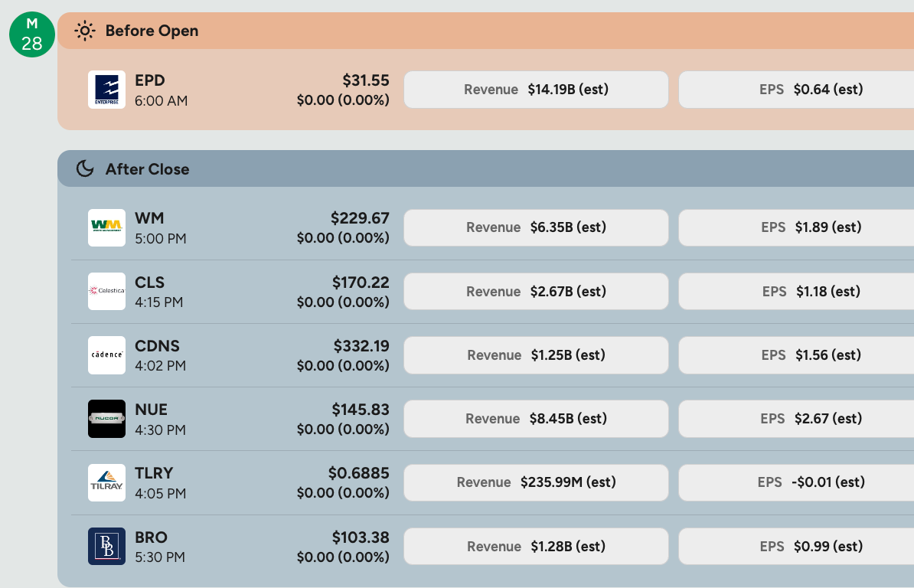Open the CDNS ticker symbol
Image resolution: width=914 pixels, height=588 pixels.
point(158,345)
